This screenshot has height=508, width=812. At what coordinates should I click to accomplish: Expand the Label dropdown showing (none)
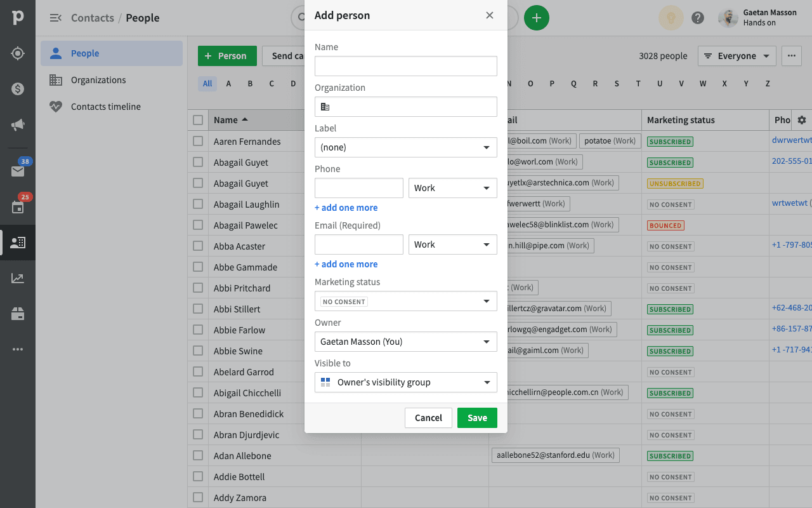click(405, 147)
